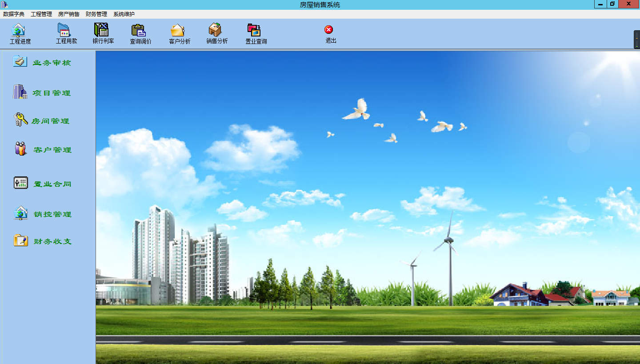Screen dimensions: 640x364
Task: Select the 房间管理 sidebar label
Action: click(x=51, y=121)
